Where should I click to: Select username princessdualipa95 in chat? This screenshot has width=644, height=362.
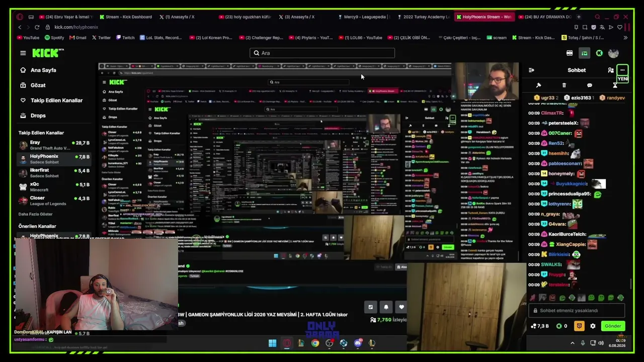(x=570, y=194)
